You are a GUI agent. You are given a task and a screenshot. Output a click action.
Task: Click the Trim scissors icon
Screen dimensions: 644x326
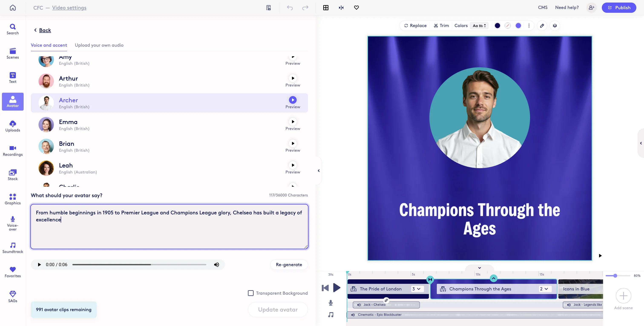pos(436,26)
